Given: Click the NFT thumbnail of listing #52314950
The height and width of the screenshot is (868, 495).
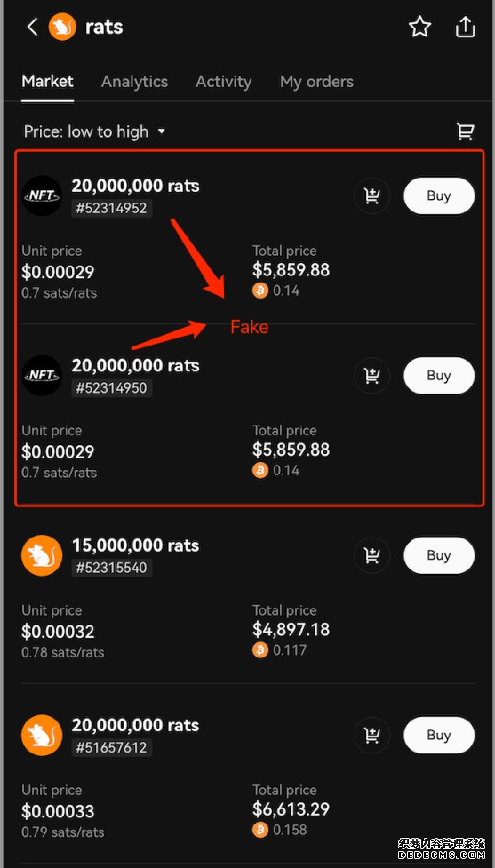Looking at the screenshot, I should pyautogui.click(x=42, y=375).
